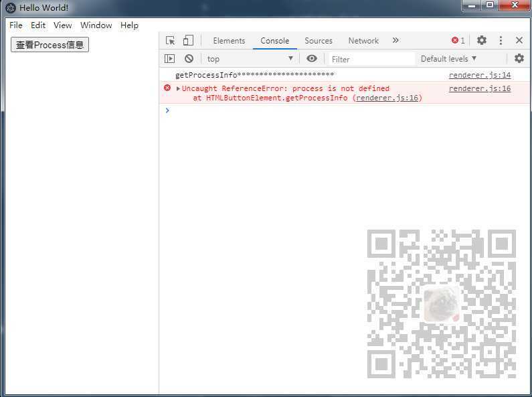The height and width of the screenshot is (397, 532).
Task: Toggle the live expression eye icon
Action: tap(311, 58)
